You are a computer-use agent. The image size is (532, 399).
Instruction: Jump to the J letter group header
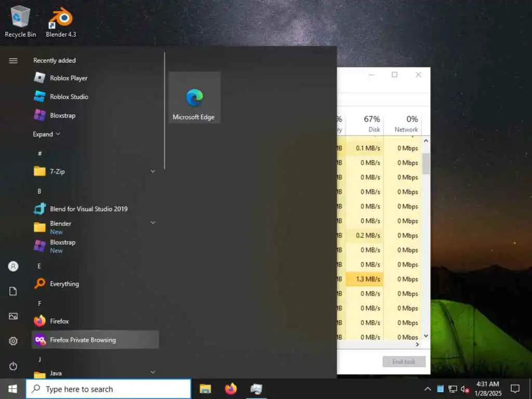pos(39,359)
